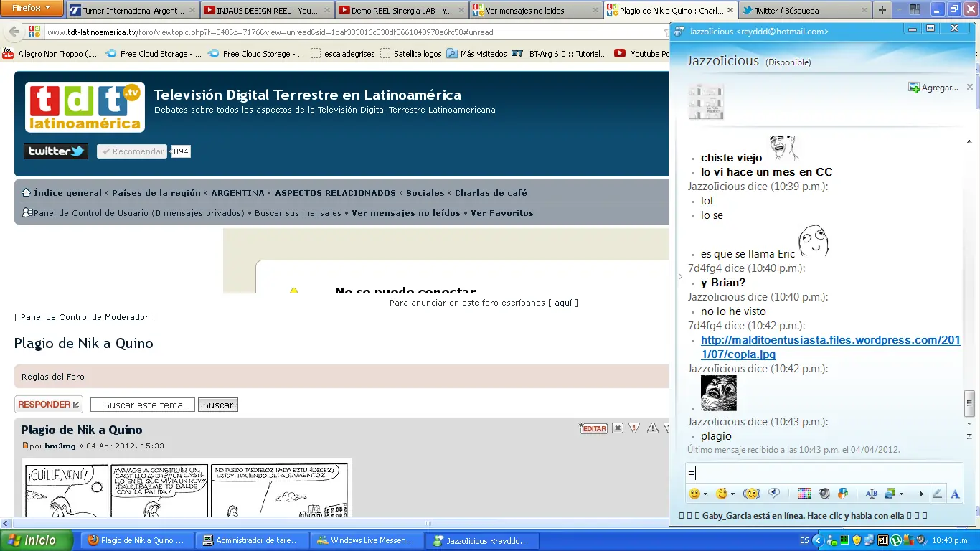Open the maldtoentusiasta copia.jpg link
980x551 pixels.
830,347
